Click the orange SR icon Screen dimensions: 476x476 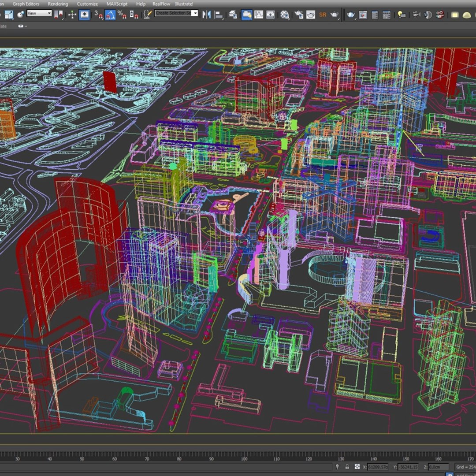click(x=322, y=14)
